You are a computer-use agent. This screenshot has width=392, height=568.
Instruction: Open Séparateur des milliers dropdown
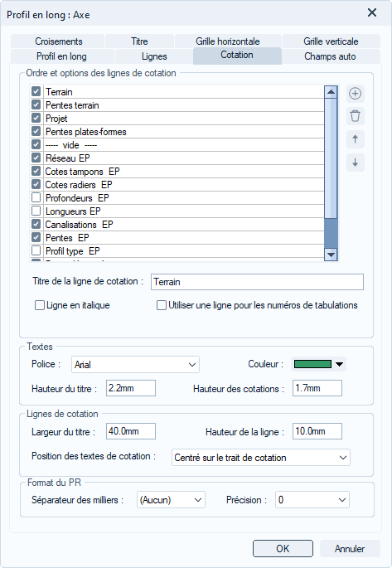[x=171, y=500]
